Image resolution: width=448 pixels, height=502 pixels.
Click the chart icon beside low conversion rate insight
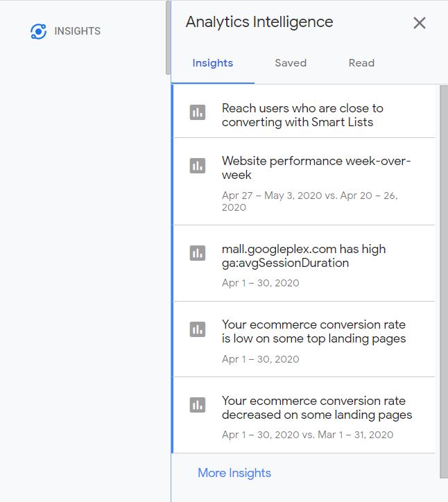[x=198, y=329]
